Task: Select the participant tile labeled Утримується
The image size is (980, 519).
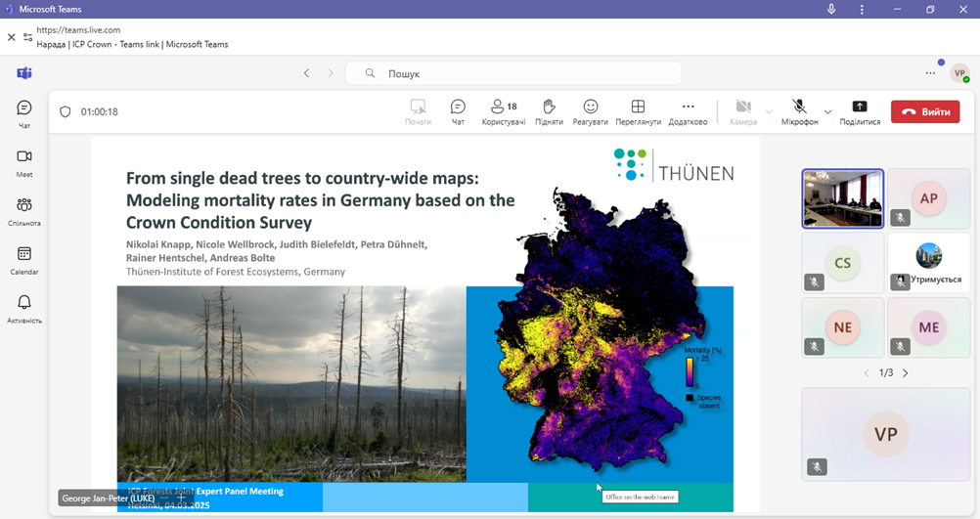Action: coord(929,263)
